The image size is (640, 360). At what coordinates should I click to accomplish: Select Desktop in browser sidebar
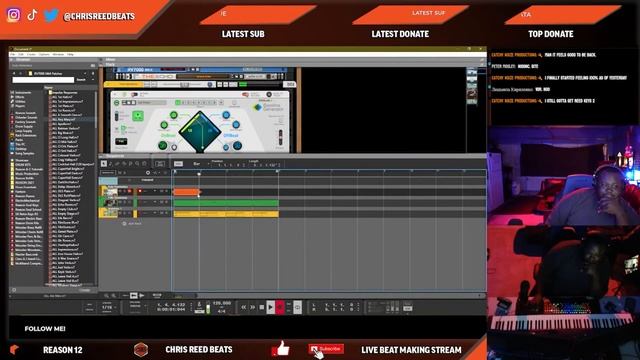tap(21, 149)
